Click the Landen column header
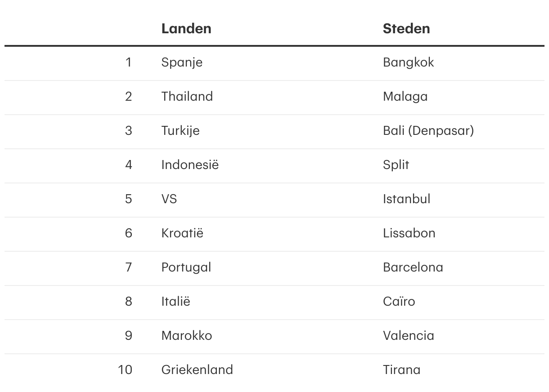The height and width of the screenshot is (392, 549). pos(186,28)
